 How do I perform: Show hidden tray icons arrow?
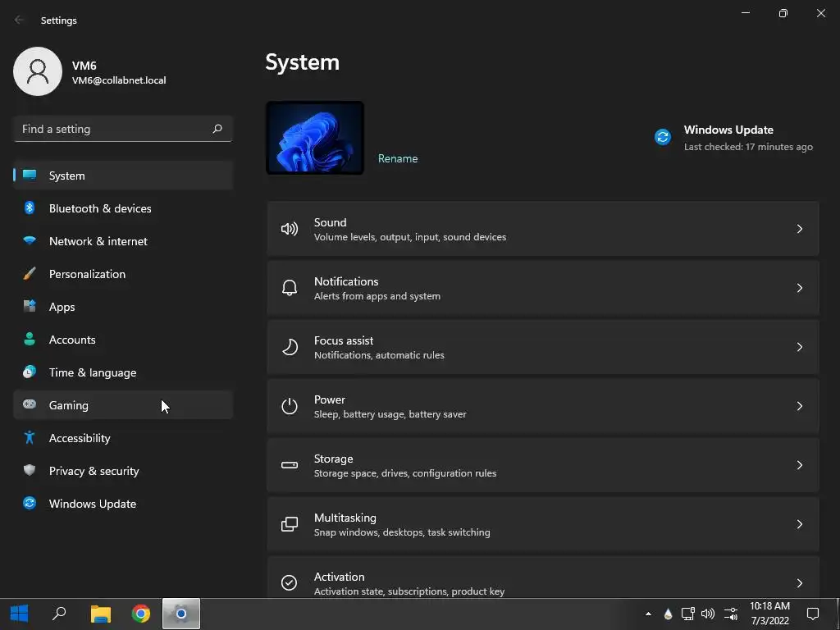click(x=648, y=614)
